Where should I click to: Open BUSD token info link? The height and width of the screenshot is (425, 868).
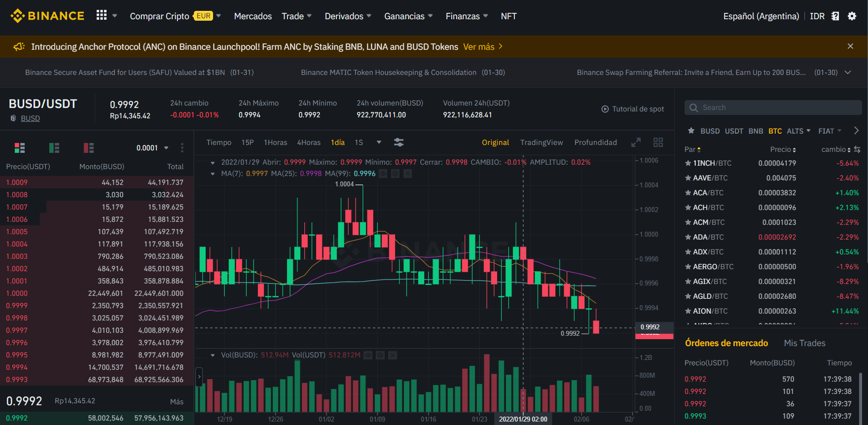[30, 118]
